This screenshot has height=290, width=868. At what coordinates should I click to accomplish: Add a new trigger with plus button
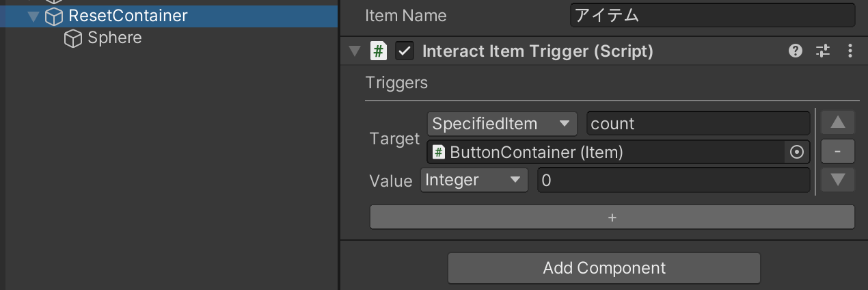pos(612,217)
